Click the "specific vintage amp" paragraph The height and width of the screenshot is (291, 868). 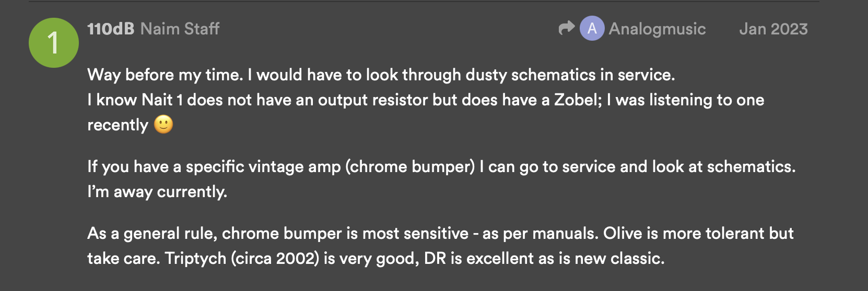pyautogui.click(x=442, y=179)
